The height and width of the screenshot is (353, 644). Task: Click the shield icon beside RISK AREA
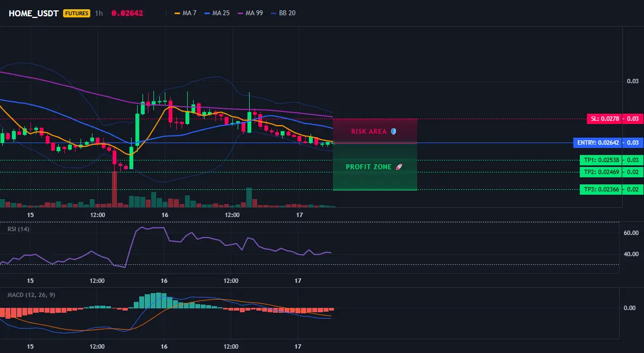[393, 132]
